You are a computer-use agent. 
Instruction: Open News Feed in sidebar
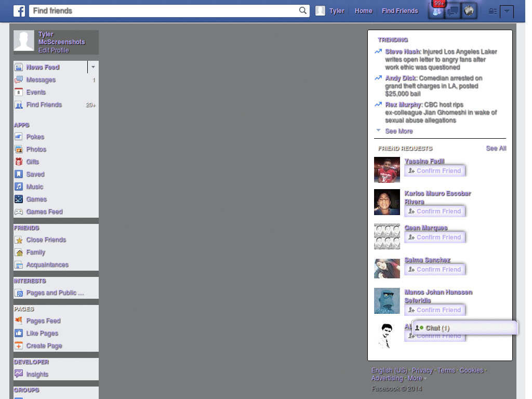(43, 67)
